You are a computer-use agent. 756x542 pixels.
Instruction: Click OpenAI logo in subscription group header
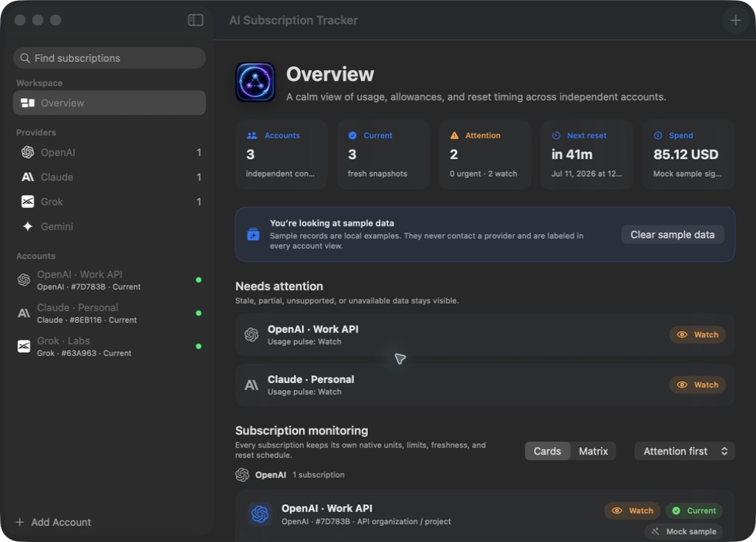point(242,475)
